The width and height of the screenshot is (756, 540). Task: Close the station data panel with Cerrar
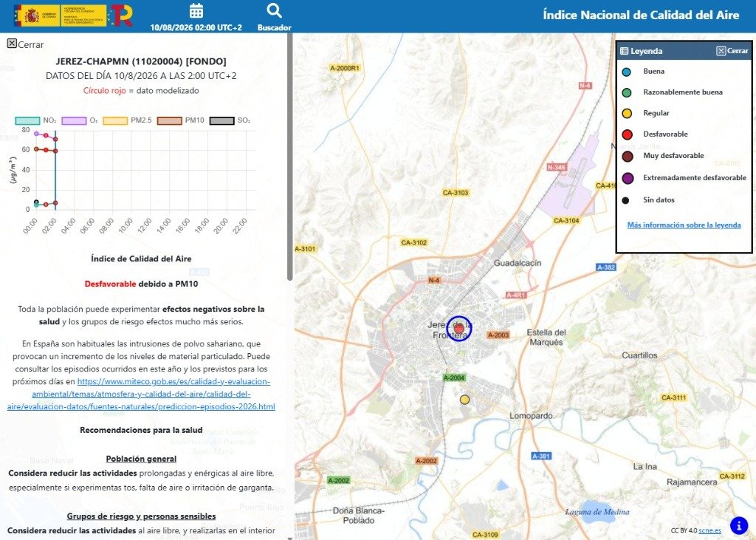coord(26,44)
